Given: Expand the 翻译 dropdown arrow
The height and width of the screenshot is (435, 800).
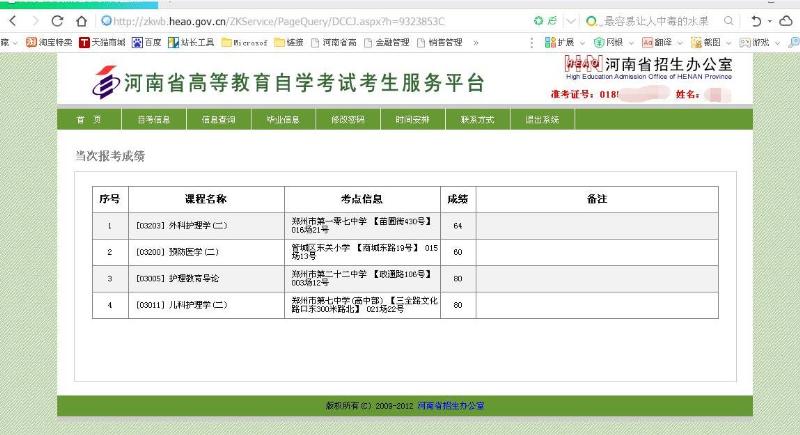Looking at the screenshot, I should (680, 43).
